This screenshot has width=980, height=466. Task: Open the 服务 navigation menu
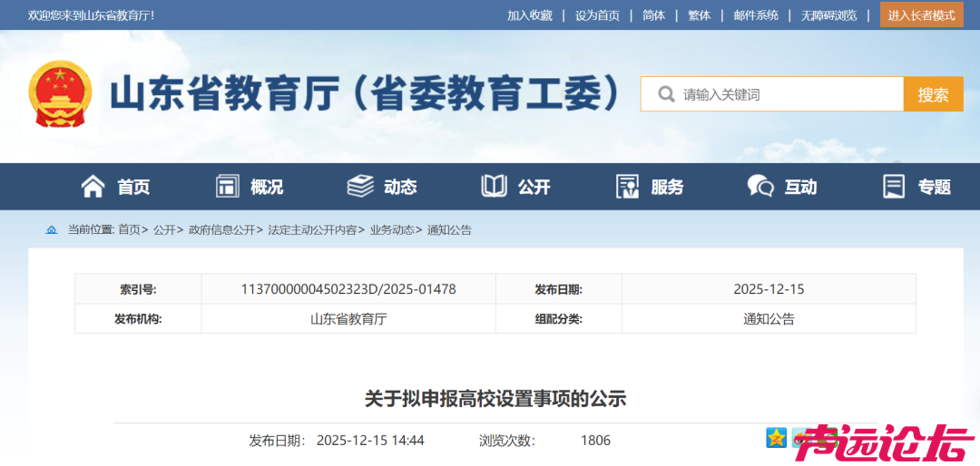tap(668, 187)
